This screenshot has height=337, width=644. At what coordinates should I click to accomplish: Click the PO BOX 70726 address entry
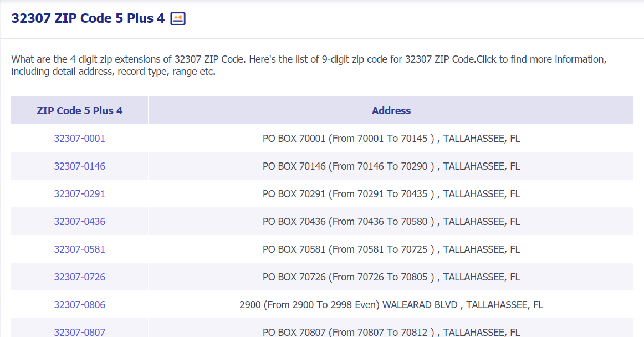[391, 277]
